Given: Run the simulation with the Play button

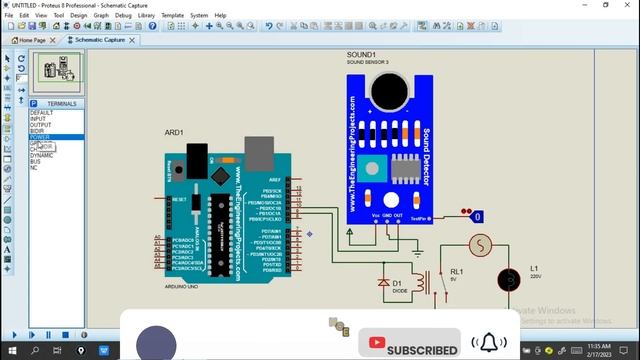Looking at the screenshot, I should pos(15,335).
